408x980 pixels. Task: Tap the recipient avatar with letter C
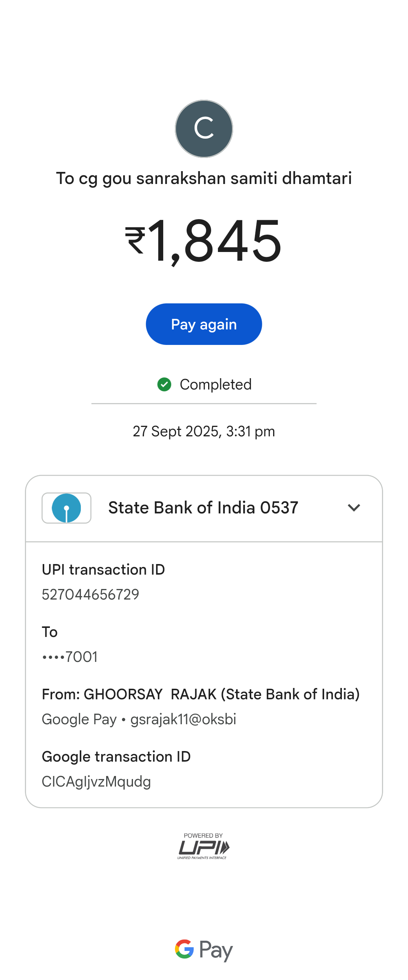pos(204,128)
